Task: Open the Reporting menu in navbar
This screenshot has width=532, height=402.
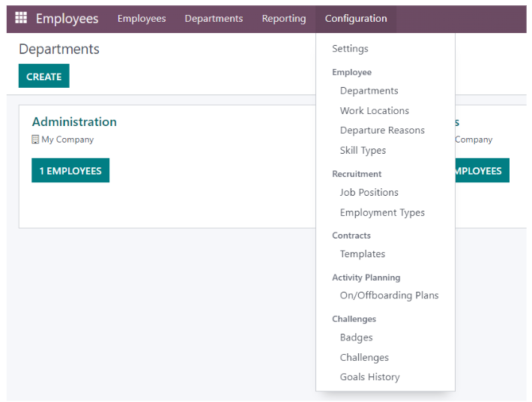Action: click(284, 18)
